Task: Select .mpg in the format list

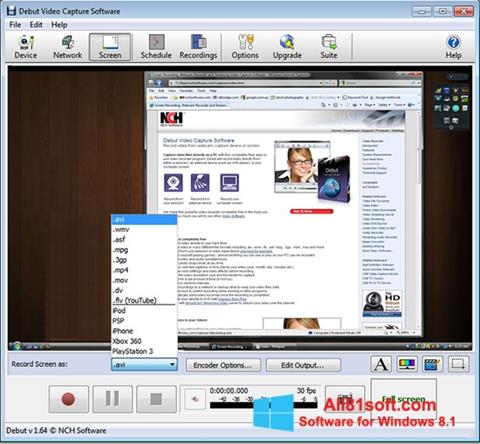Action: point(144,250)
